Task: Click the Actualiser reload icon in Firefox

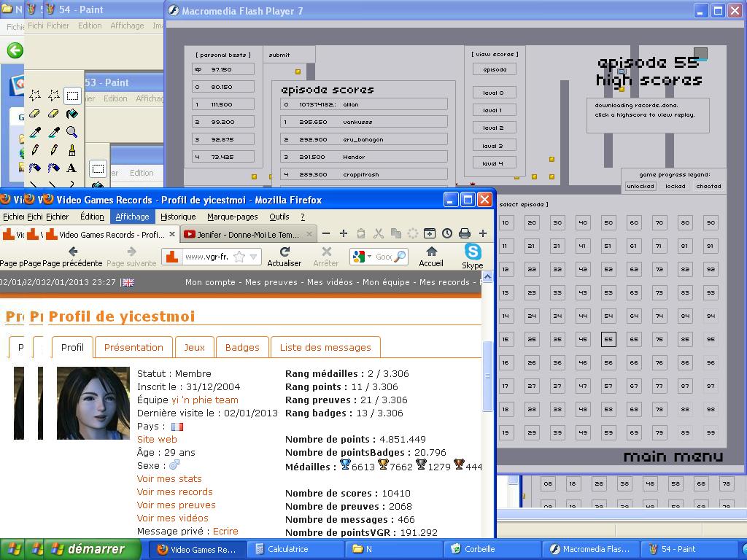Action: point(285,252)
